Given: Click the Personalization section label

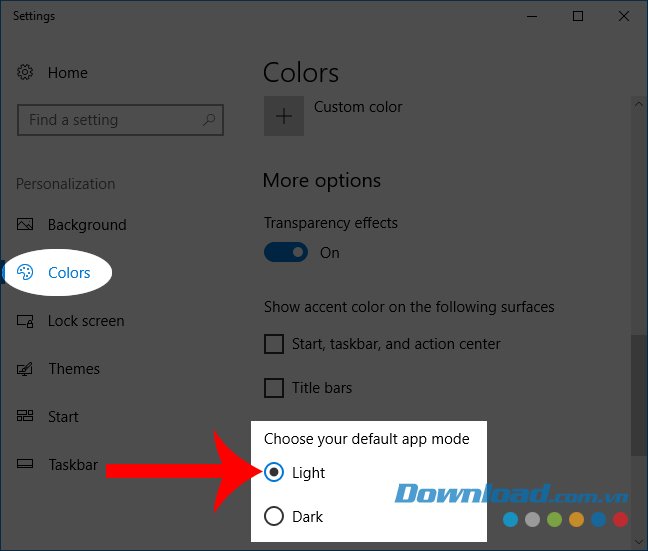Looking at the screenshot, I should [66, 184].
